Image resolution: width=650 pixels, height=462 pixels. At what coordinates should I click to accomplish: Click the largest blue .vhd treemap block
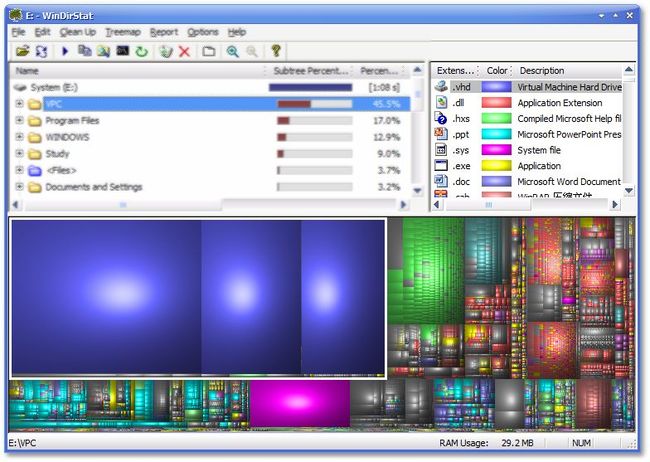click(107, 297)
